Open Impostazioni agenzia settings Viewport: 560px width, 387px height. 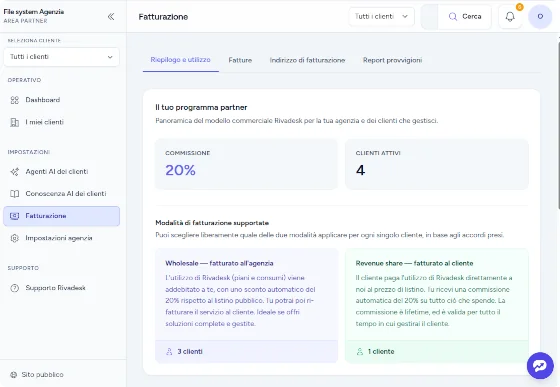point(61,238)
